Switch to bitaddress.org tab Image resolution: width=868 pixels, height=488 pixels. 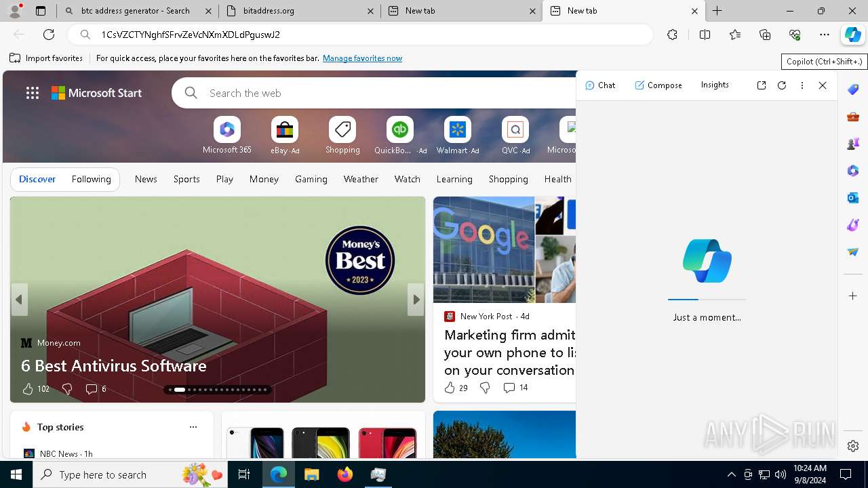pyautogui.click(x=300, y=11)
